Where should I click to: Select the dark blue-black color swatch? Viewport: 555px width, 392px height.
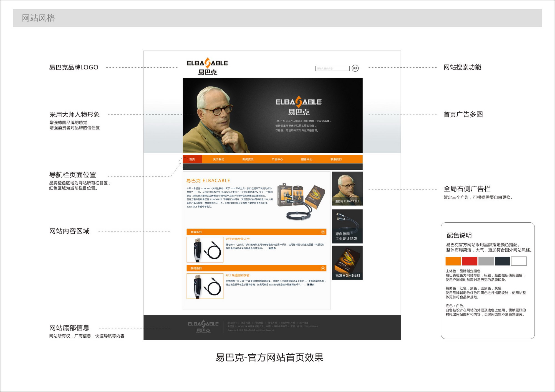502,261
